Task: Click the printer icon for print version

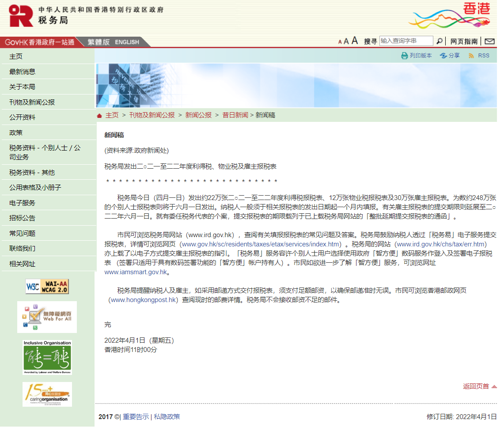Action: [404, 56]
